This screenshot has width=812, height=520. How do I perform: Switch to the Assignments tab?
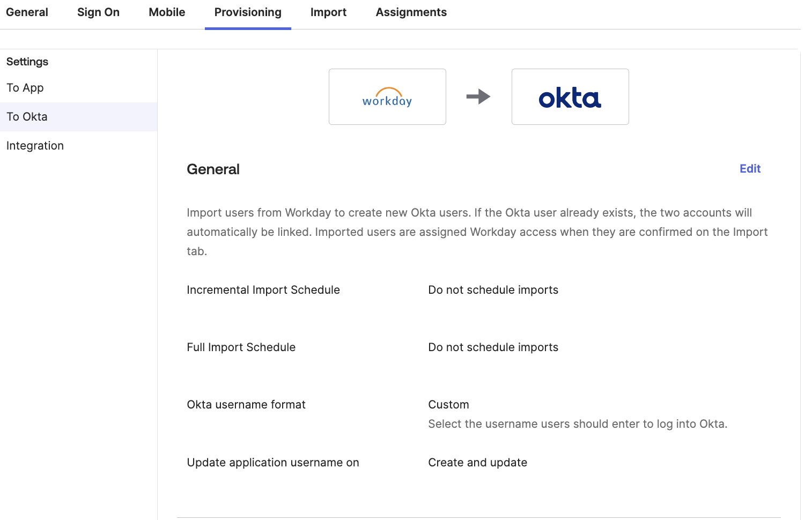click(x=411, y=12)
